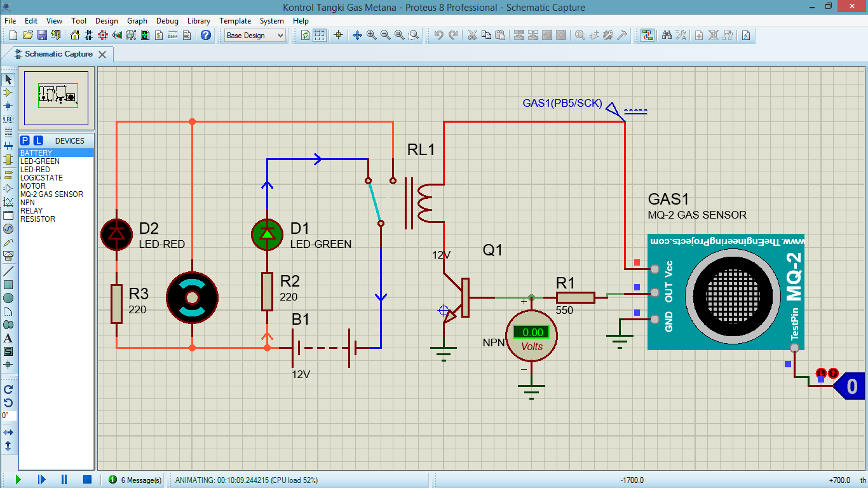Click the overview window thumbnail

click(57, 97)
